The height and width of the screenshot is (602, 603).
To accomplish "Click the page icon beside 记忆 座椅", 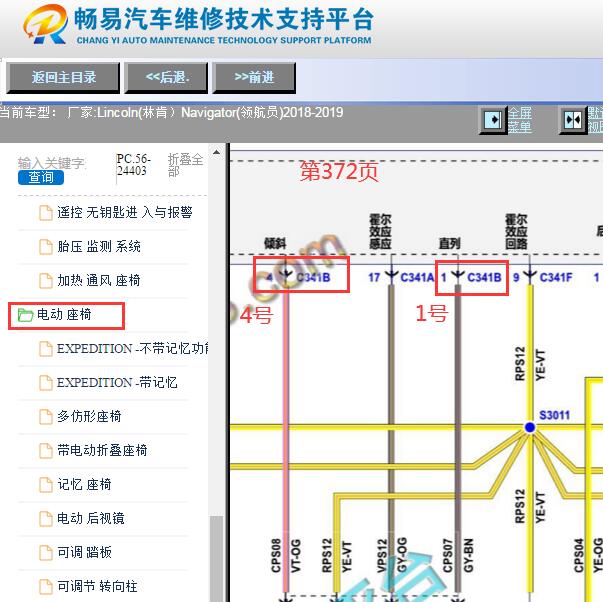I will click(46, 485).
